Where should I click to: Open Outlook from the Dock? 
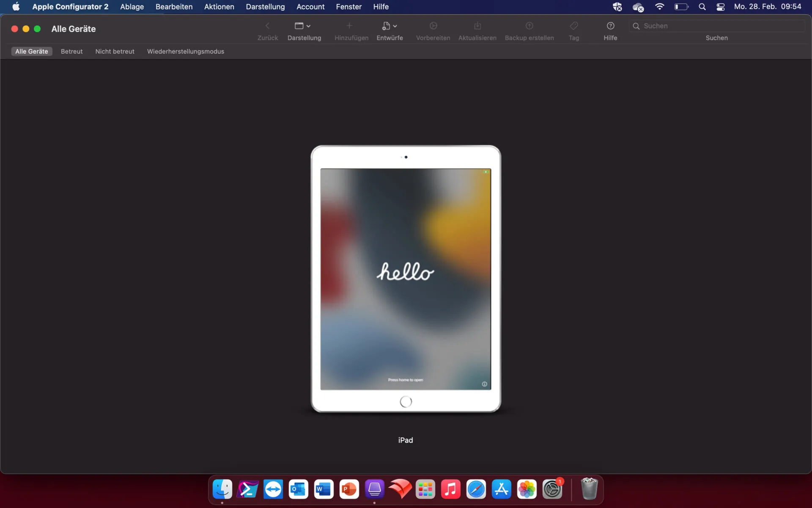click(x=299, y=489)
